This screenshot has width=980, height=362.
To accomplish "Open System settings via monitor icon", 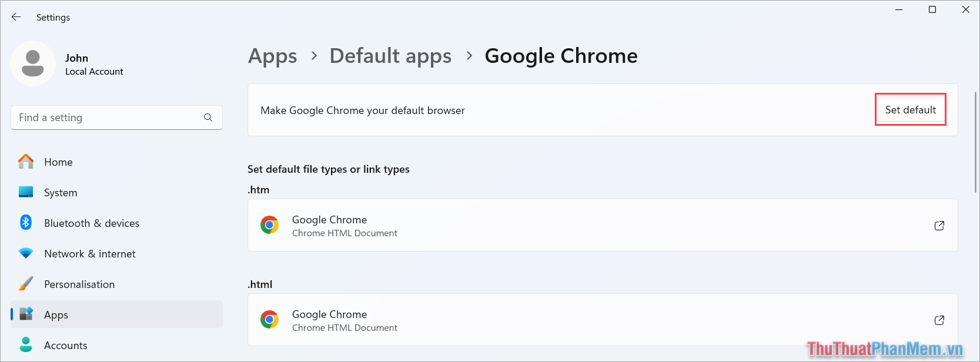I will click(26, 192).
